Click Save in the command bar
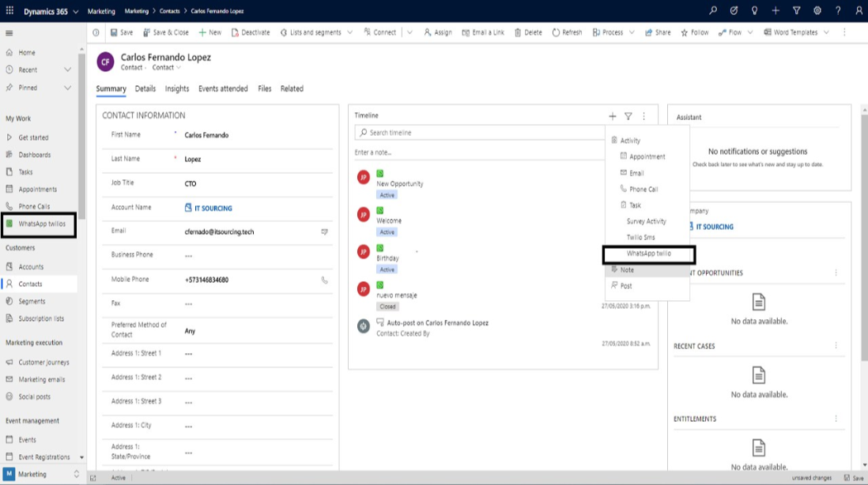This screenshot has height=485, width=868. (122, 32)
